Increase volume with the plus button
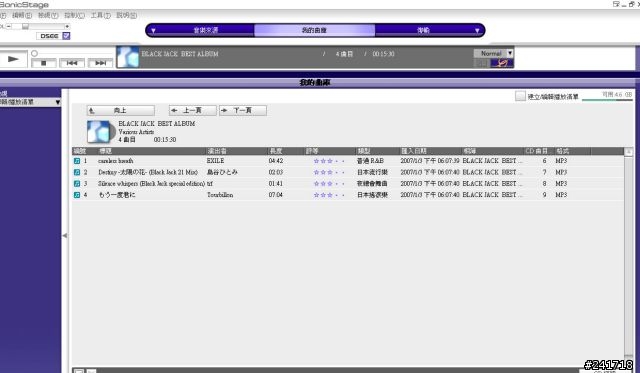640x373 pixels. (x=67, y=26)
